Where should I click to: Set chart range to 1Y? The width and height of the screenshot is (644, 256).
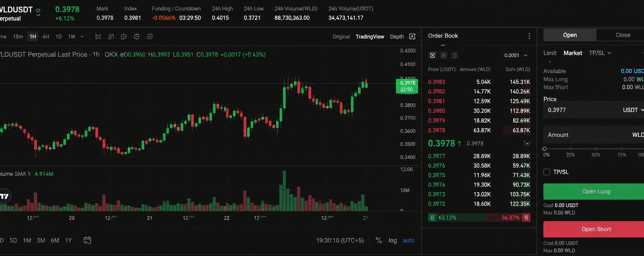point(68,241)
